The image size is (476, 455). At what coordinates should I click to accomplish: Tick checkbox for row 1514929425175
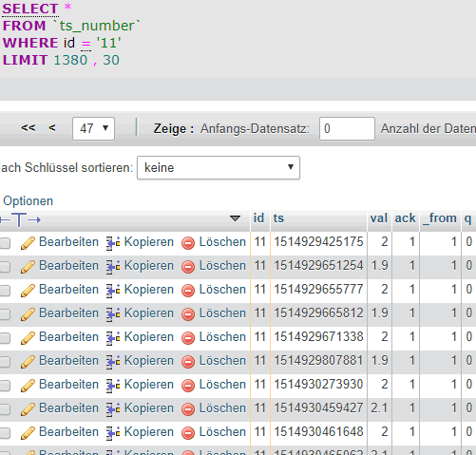click(5, 243)
